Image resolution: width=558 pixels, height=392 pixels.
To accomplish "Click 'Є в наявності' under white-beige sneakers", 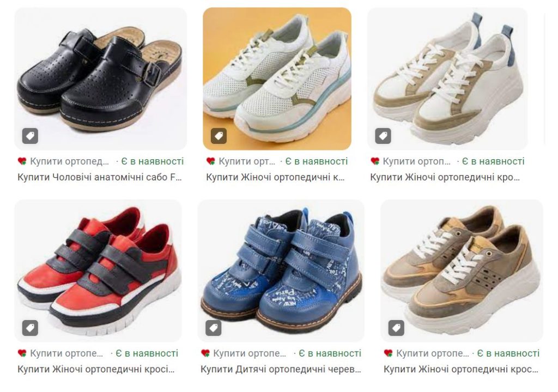I will tap(493, 161).
